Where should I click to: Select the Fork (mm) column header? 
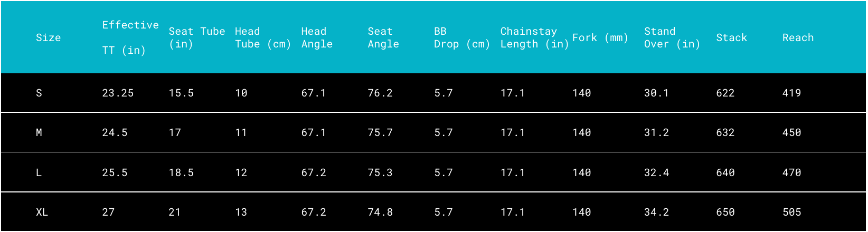pyautogui.click(x=600, y=37)
